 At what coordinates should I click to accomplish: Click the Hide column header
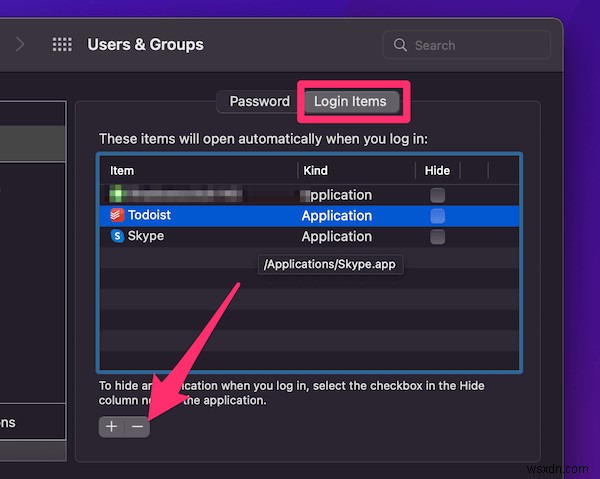point(437,170)
